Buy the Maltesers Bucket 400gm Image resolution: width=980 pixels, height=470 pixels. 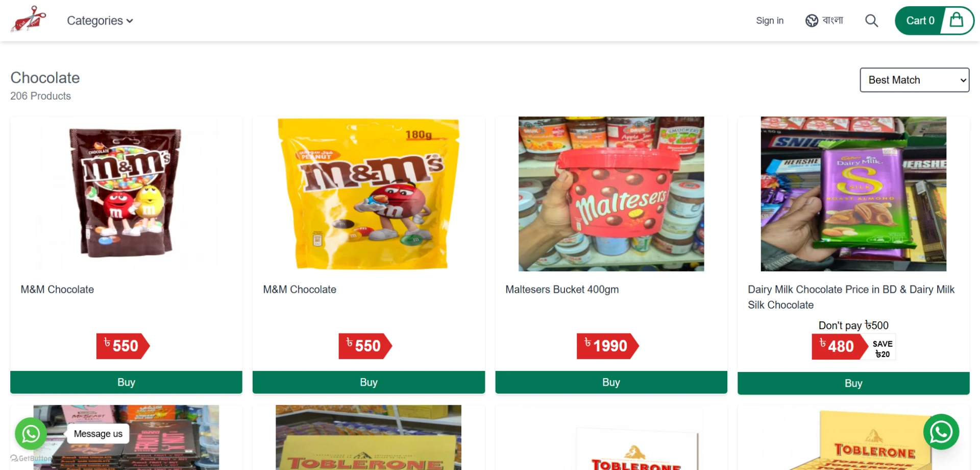pyautogui.click(x=611, y=382)
